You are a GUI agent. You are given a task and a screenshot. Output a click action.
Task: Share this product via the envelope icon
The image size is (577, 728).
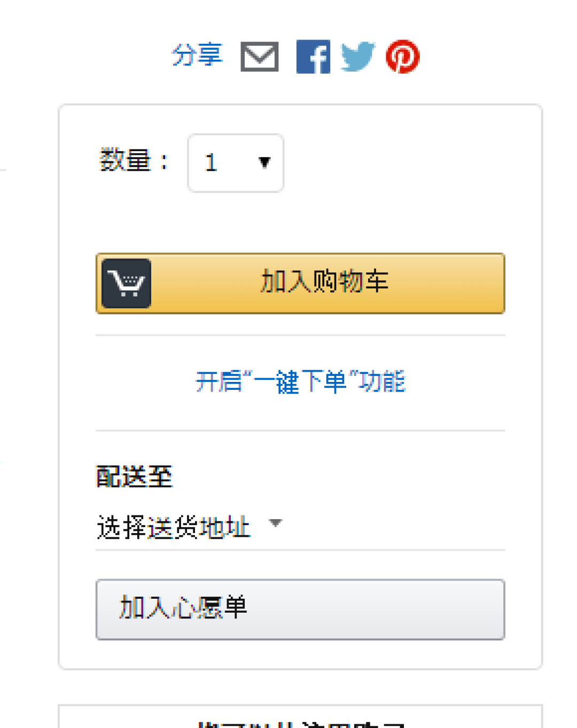259,56
